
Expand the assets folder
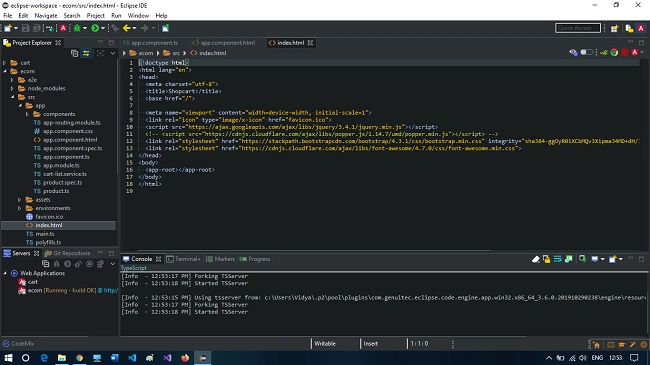19,200
